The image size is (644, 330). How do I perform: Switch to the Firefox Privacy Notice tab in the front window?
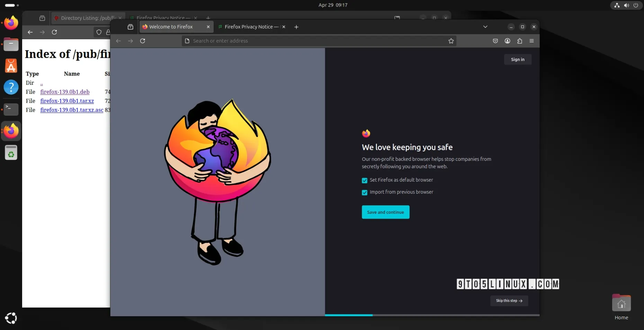(251, 27)
